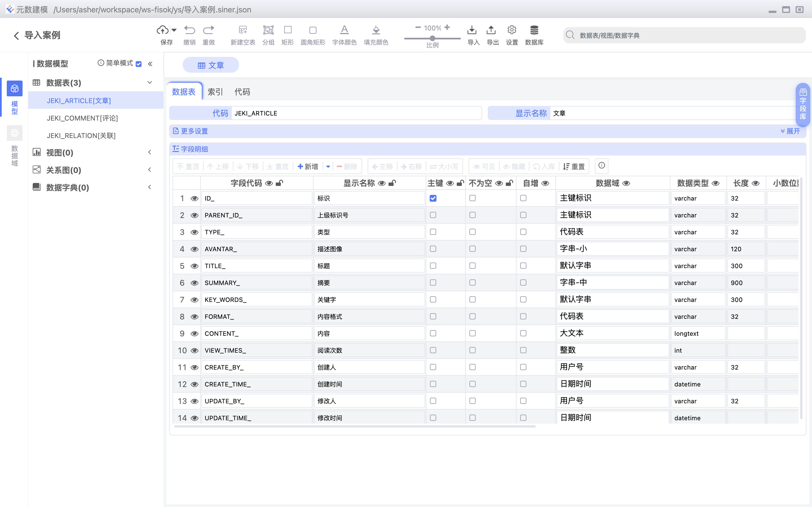
Task: Collapse the Data Tables (3) tree section
Action: [x=150, y=83]
